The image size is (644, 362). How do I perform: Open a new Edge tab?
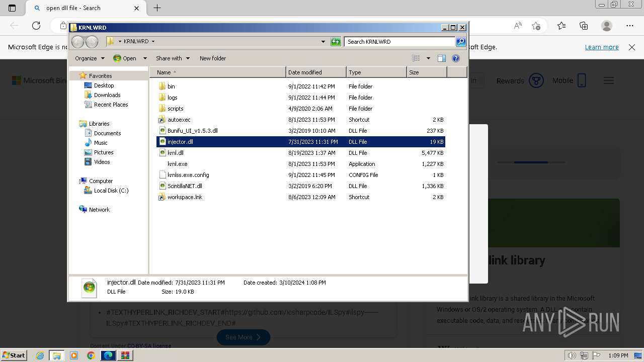click(157, 8)
